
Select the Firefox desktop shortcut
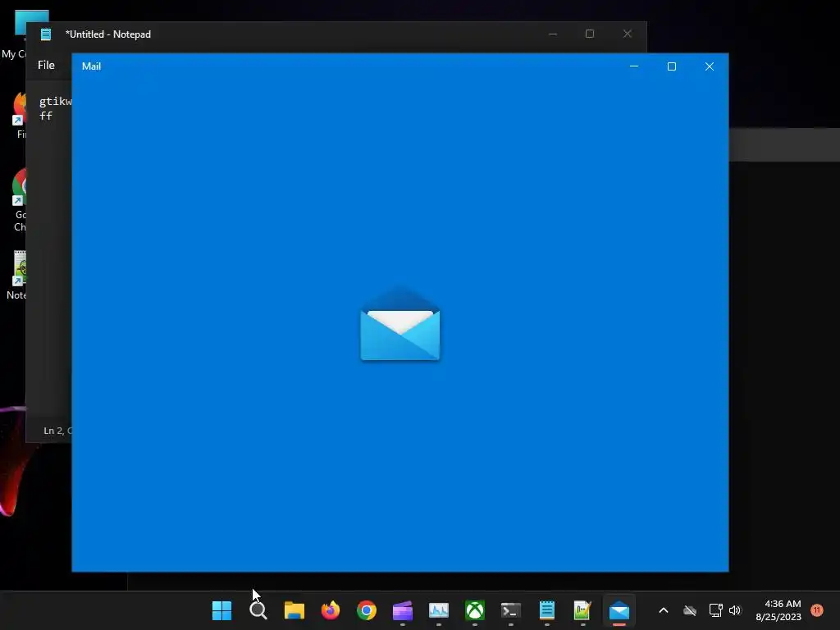pyautogui.click(x=21, y=115)
